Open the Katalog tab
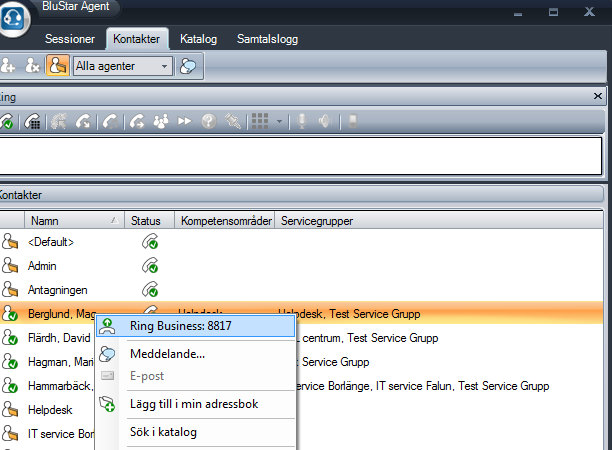612x450 pixels. click(198, 39)
